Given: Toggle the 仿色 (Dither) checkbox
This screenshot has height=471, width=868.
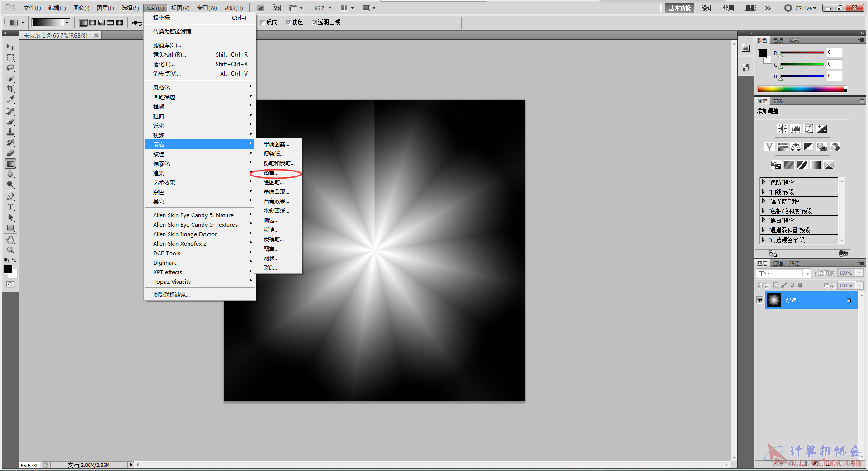Looking at the screenshot, I should tap(289, 23).
